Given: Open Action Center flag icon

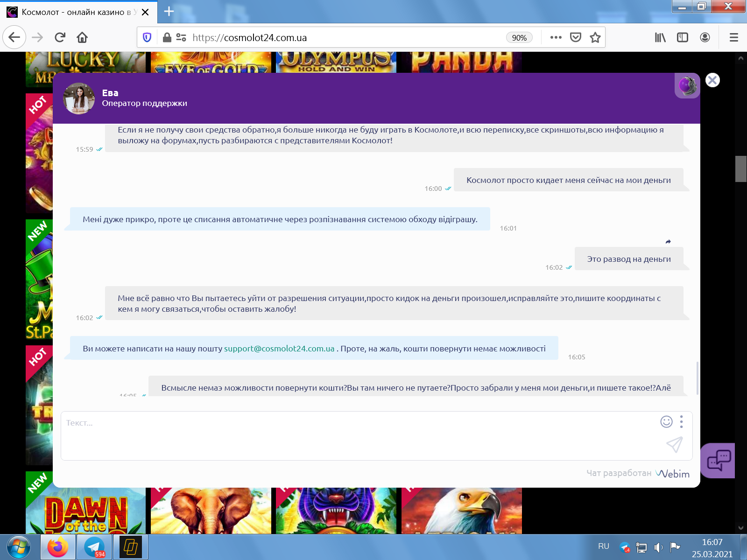Looking at the screenshot, I should pyautogui.click(x=675, y=547).
